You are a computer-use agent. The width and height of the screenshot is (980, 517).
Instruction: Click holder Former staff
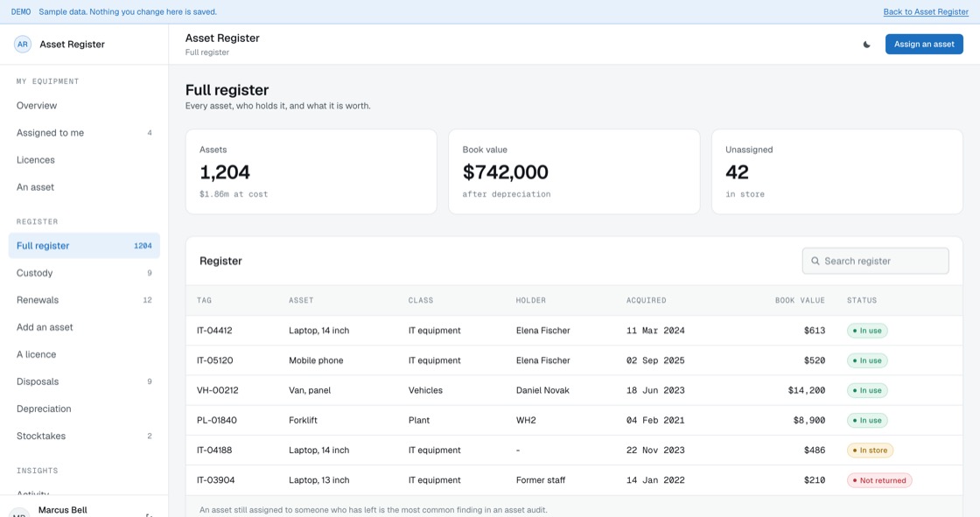coord(541,480)
